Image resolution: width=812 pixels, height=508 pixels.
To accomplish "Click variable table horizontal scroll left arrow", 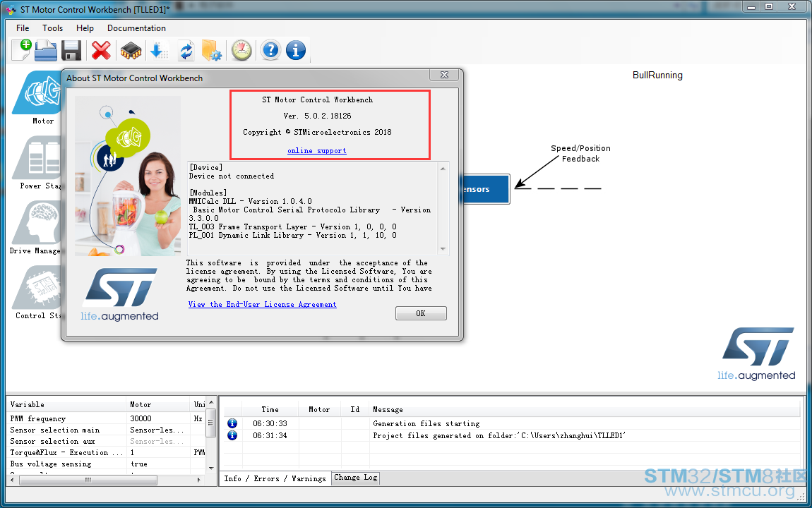I will pos(13,480).
